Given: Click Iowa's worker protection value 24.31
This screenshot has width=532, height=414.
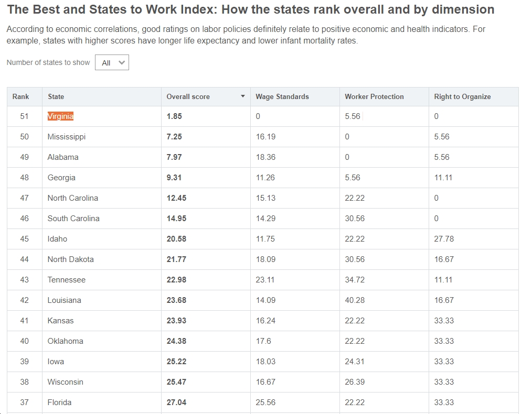Looking at the screenshot, I should point(355,362).
